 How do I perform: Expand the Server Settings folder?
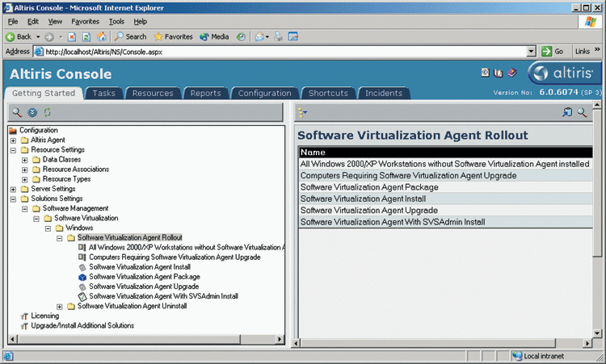pos(13,189)
